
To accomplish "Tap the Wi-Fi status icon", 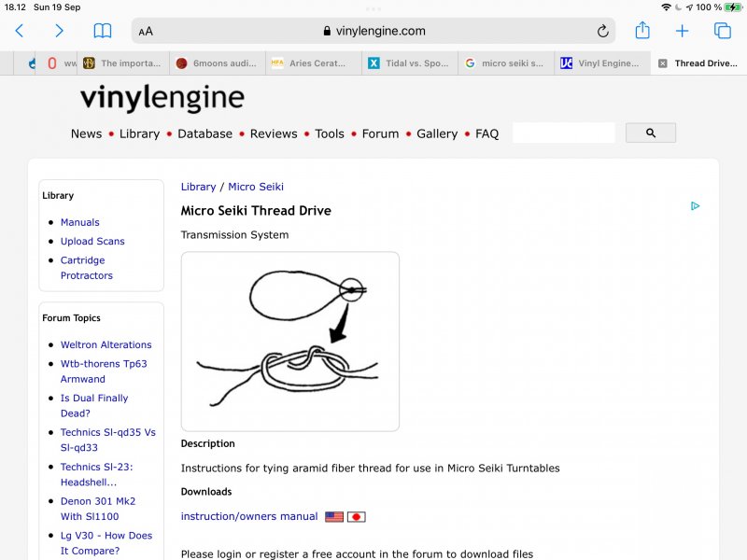I will (666, 7).
